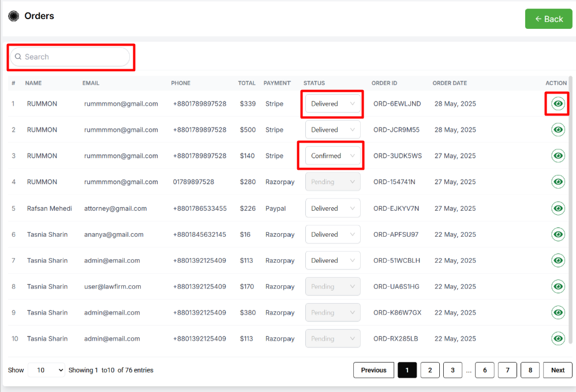
Task: Click total amount $500
Action: point(248,130)
